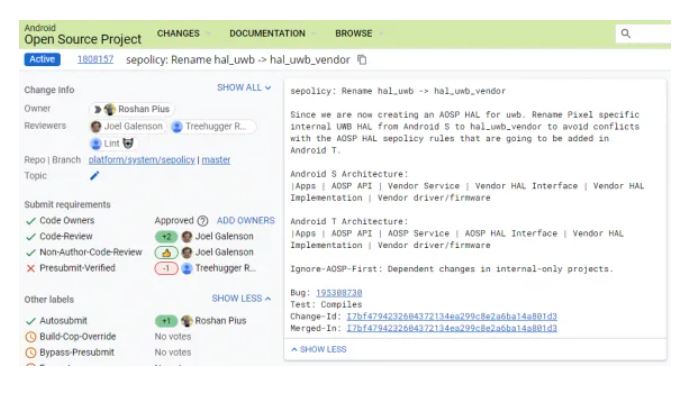Open the Change-Id hash link
The width and height of the screenshot is (693, 407).
(x=452, y=316)
